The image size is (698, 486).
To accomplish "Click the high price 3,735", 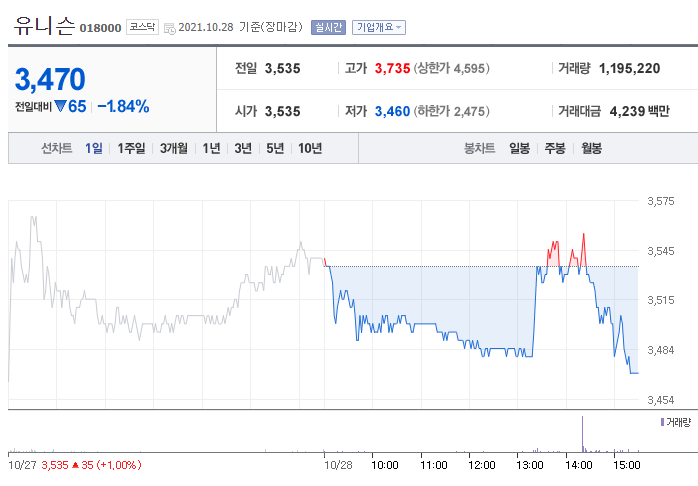I will (392, 69).
